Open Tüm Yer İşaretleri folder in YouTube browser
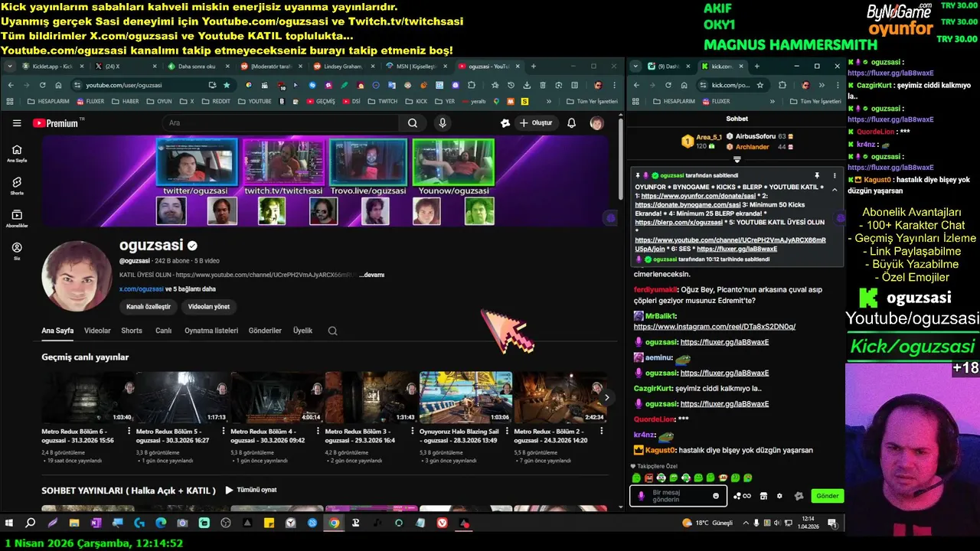 [592, 101]
